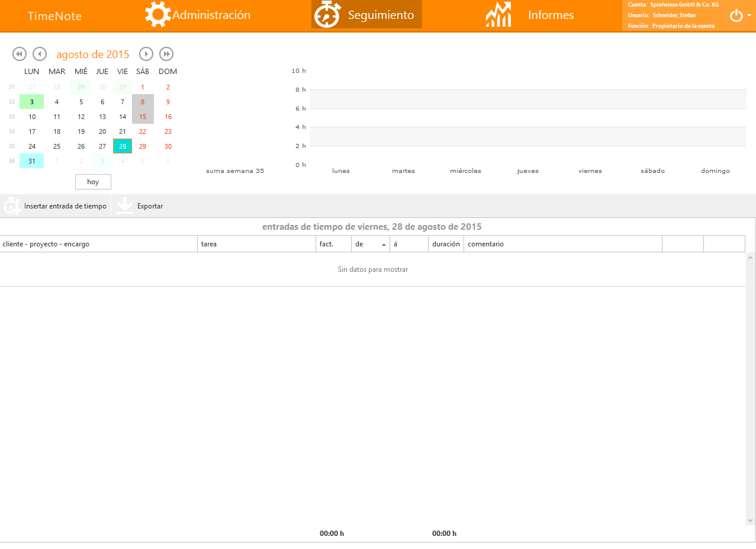The width and height of the screenshot is (756, 549).
Task: Open the TimeNote home tab
Action: point(54,16)
